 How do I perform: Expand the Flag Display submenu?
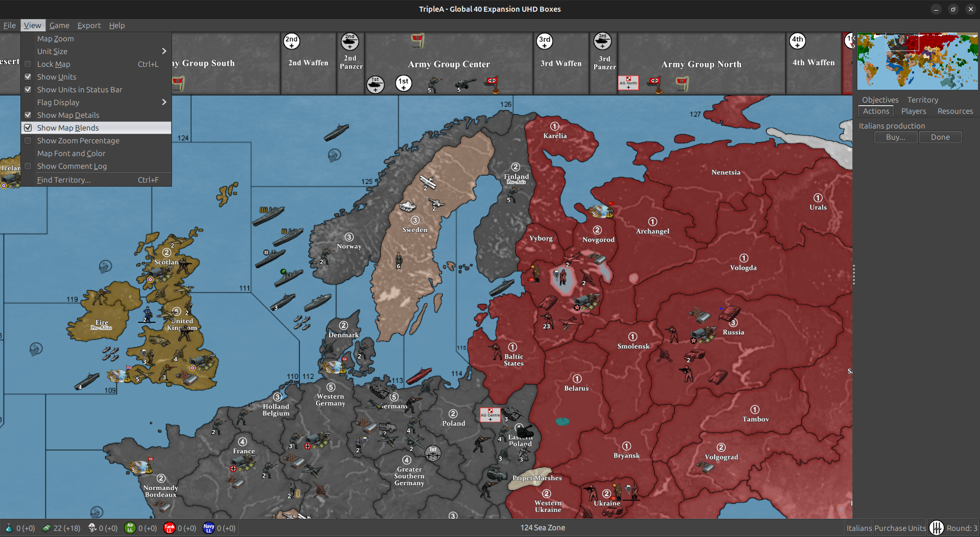58,102
